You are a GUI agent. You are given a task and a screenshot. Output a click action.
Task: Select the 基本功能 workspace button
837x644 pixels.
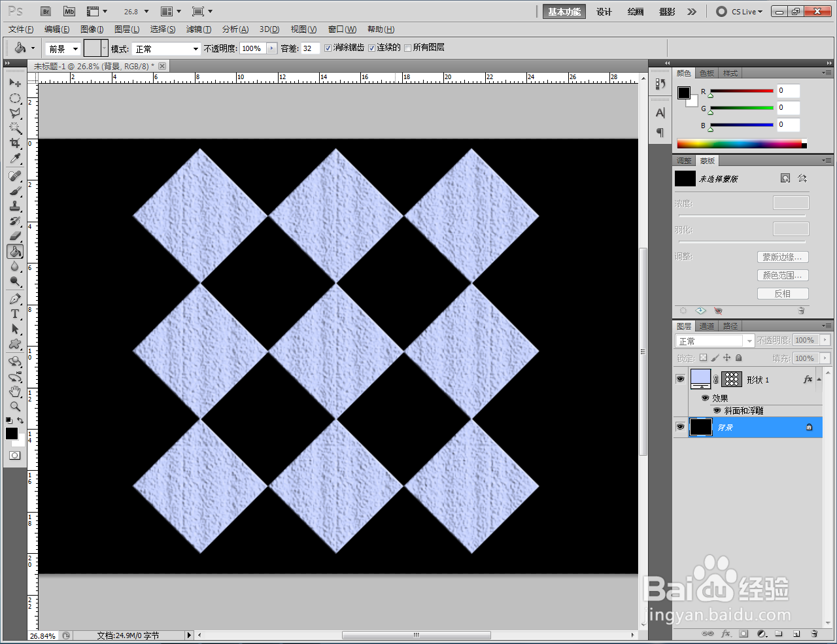pyautogui.click(x=564, y=12)
